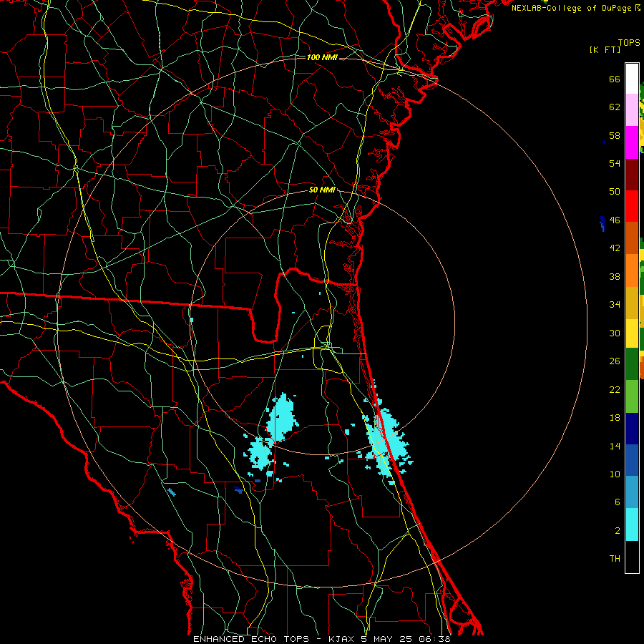Click the Enhanced Echo Tops KJAX timestamp caption
This screenshot has height=644, width=644.
pyautogui.click(x=322, y=639)
